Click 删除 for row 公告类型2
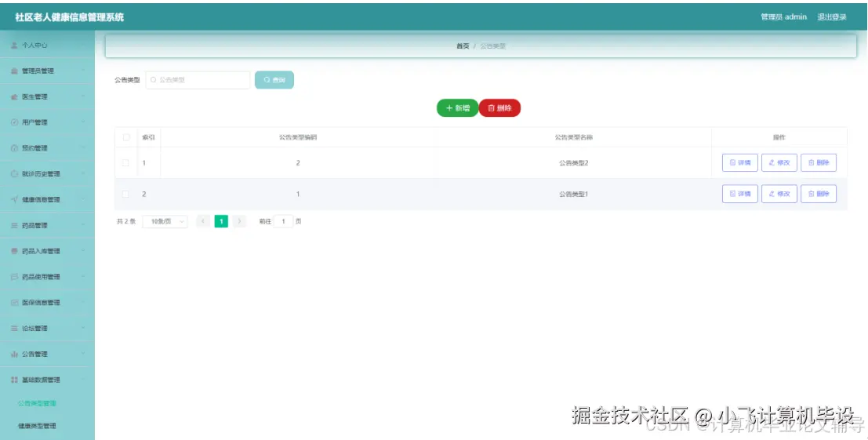The height and width of the screenshot is (440, 868). [819, 162]
